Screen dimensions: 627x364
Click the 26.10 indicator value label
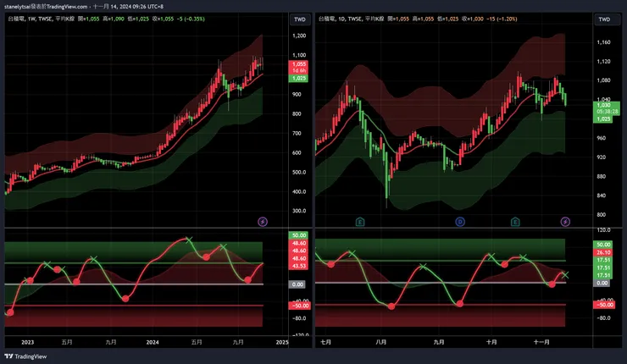click(603, 252)
